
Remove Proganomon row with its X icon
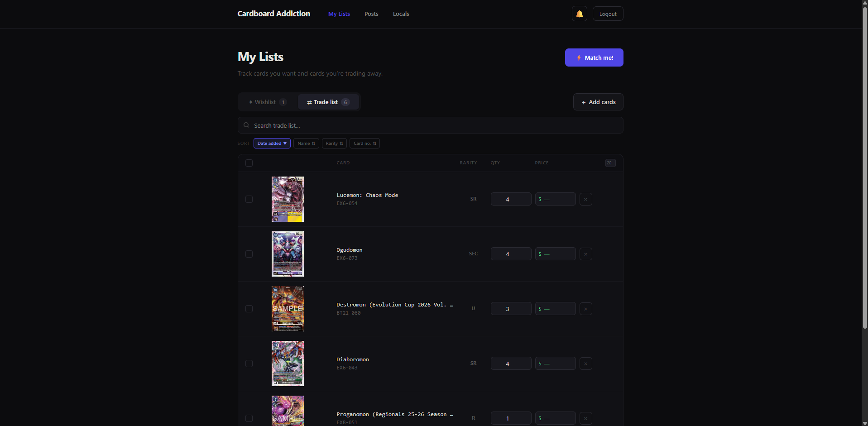[x=585, y=418]
